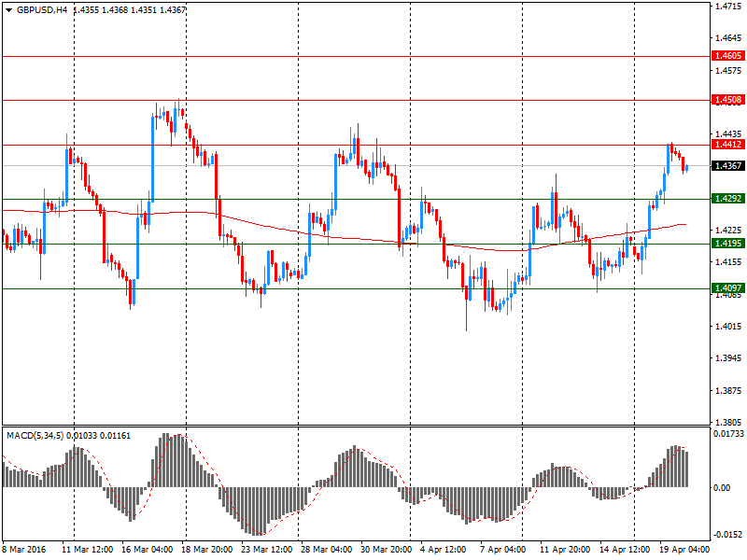Click the -0.0152 MACD scale value
The width and height of the screenshot is (747, 560).
point(729,534)
